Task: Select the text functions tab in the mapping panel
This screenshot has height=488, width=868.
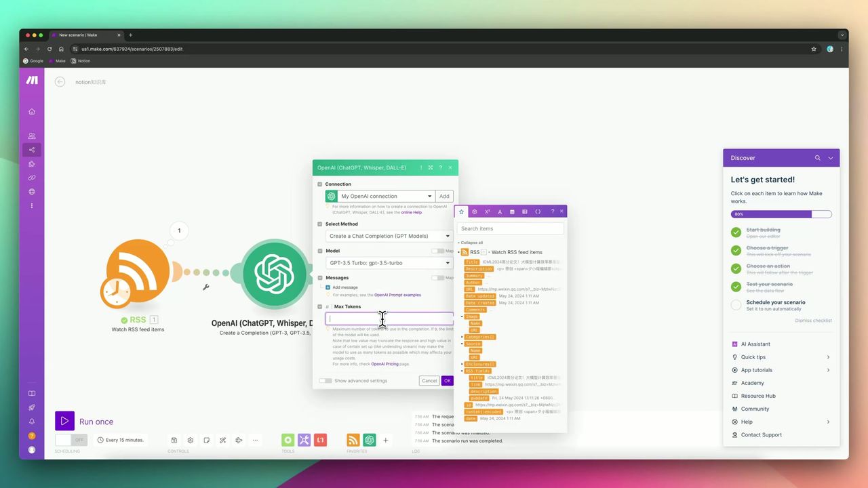Action: pyautogui.click(x=500, y=211)
